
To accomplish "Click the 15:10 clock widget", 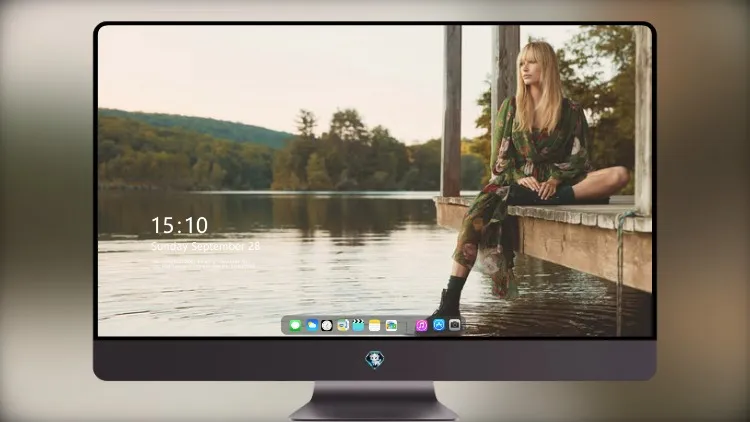I will point(180,225).
